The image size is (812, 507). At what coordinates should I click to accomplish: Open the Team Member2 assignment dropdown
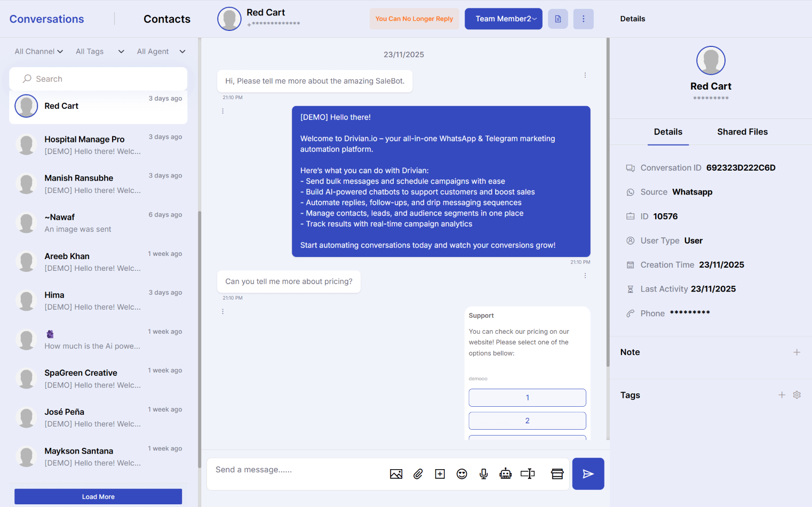(x=504, y=19)
